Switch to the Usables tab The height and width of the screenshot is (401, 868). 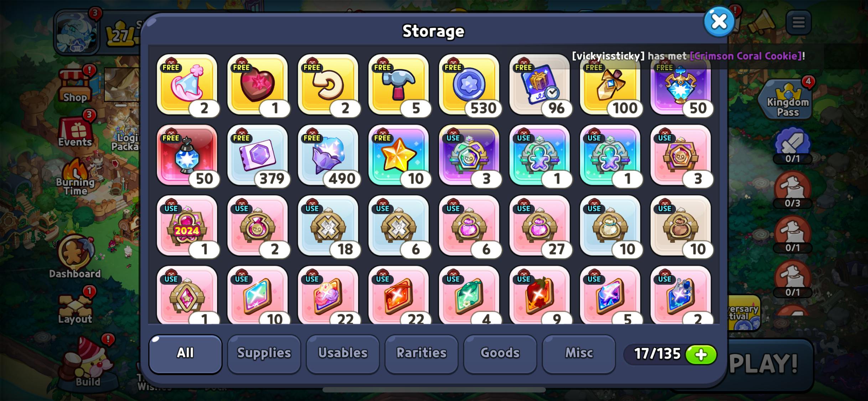343,354
